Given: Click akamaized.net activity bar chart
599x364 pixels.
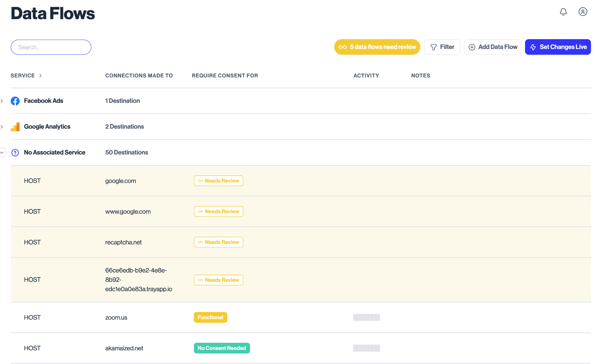Looking at the screenshot, I should tap(366, 348).
